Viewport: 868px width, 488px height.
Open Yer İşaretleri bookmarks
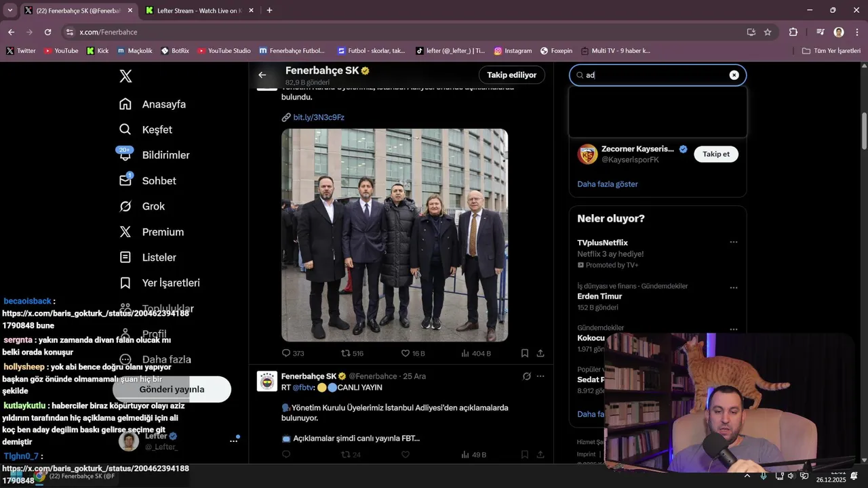click(x=159, y=283)
